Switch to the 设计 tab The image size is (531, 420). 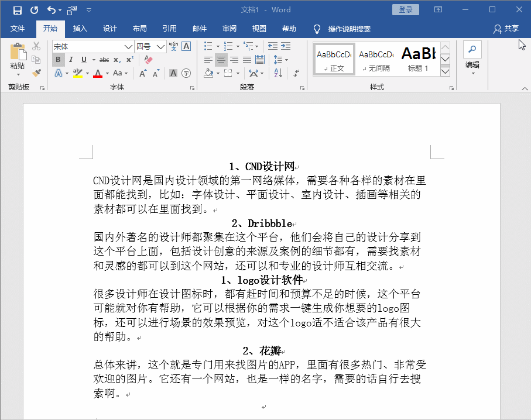(x=109, y=29)
